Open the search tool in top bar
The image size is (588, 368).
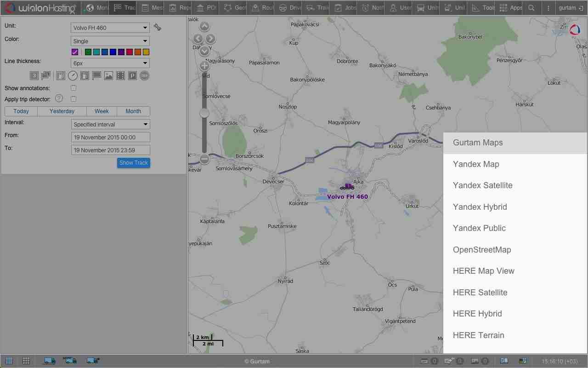point(531,8)
